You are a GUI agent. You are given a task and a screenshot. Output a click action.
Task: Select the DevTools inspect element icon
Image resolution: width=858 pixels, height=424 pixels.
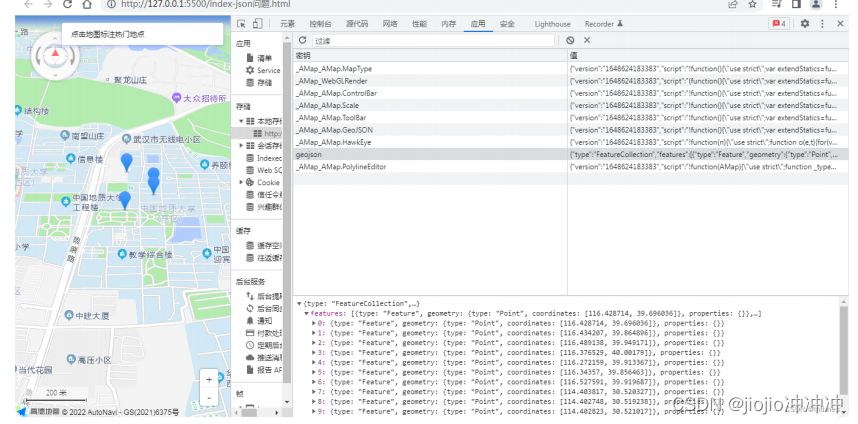[241, 24]
